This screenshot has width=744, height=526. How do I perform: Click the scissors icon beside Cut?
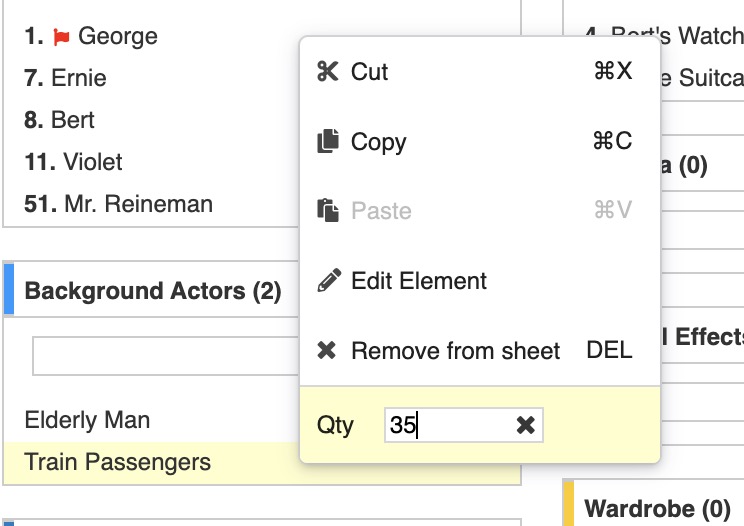(327, 72)
